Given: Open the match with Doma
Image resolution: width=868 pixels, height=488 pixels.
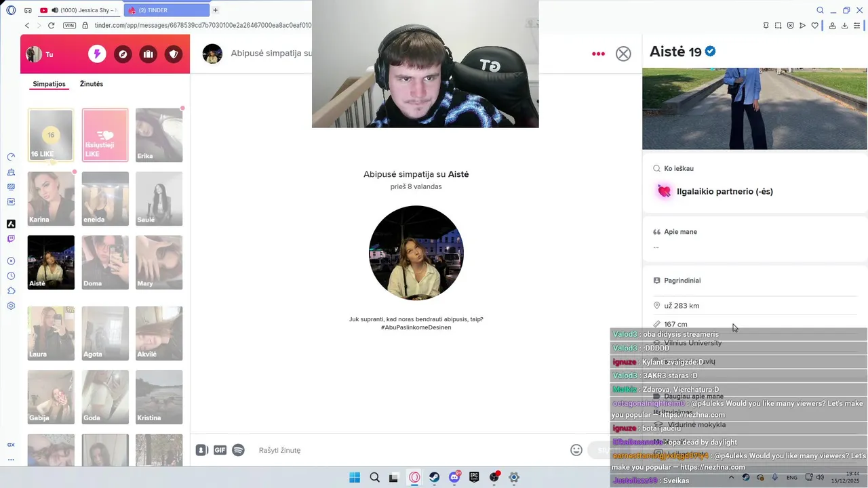Looking at the screenshot, I should [x=105, y=262].
